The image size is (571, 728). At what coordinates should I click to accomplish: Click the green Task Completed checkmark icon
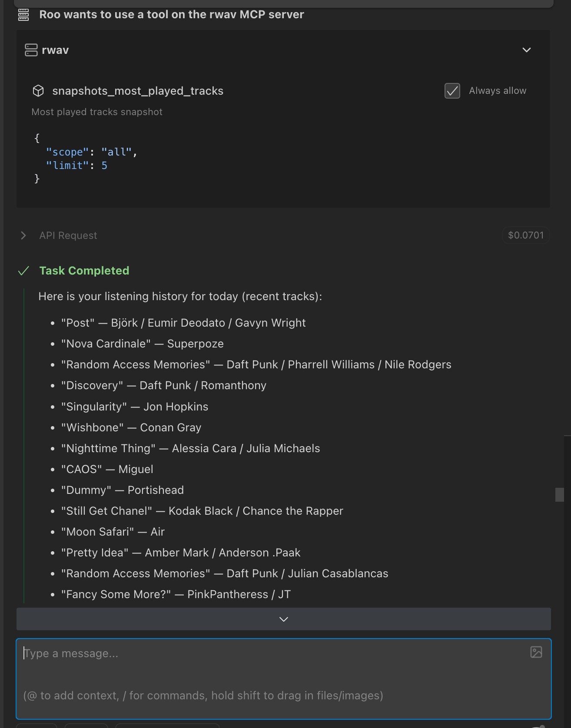tap(23, 271)
